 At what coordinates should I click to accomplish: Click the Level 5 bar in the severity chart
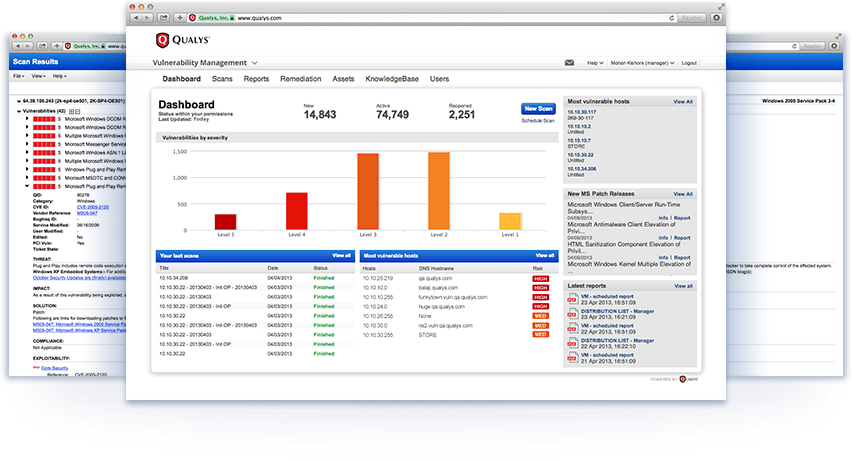(225, 222)
